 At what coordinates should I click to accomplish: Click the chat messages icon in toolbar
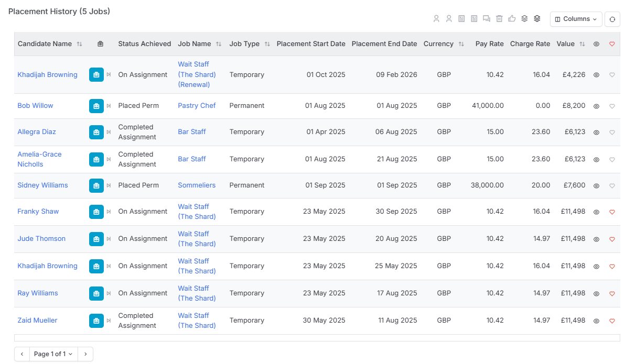[x=487, y=19]
